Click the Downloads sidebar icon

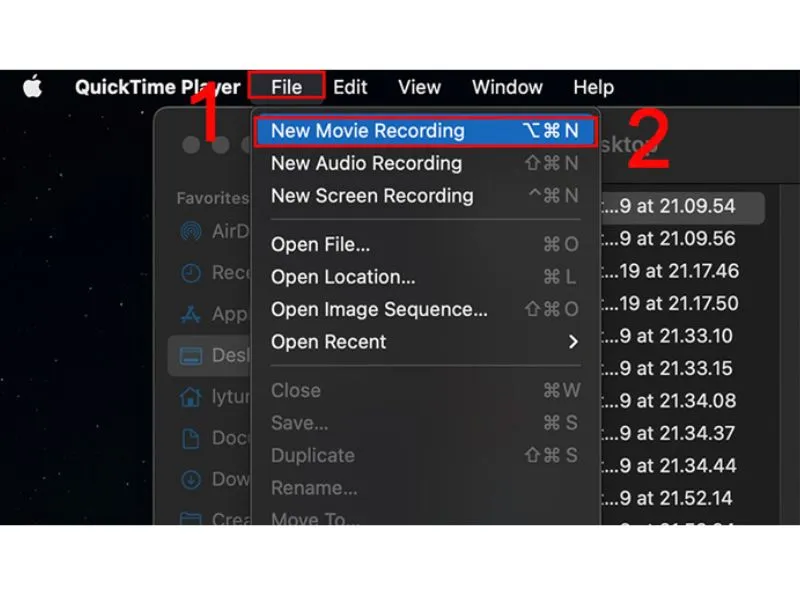pyautogui.click(x=191, y=480)
